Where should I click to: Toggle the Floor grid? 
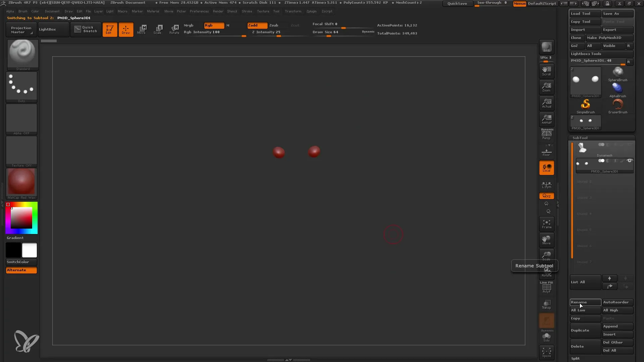(x=546, y=152)
